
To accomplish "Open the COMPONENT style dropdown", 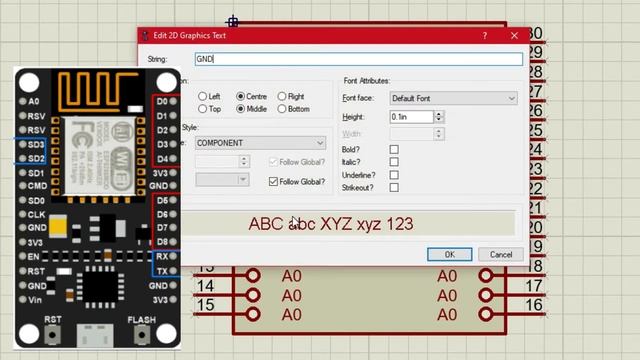I will click(x=260, y=143).
